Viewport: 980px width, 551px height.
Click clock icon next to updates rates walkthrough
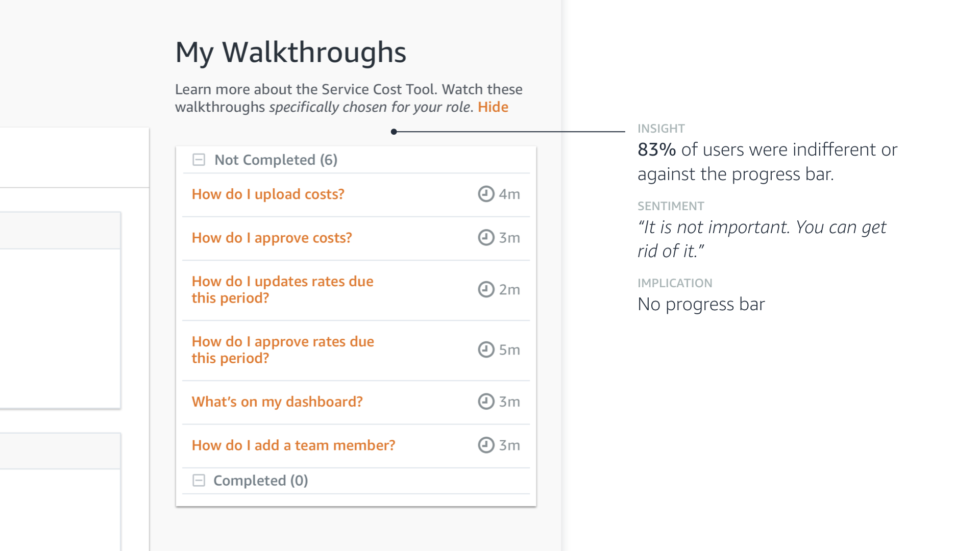point(486,289)
